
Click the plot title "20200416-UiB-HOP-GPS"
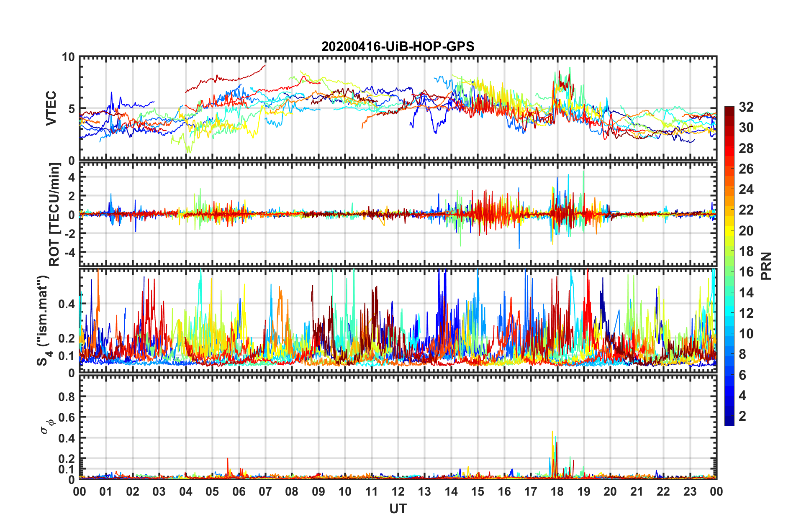click(x=398, y=46)
